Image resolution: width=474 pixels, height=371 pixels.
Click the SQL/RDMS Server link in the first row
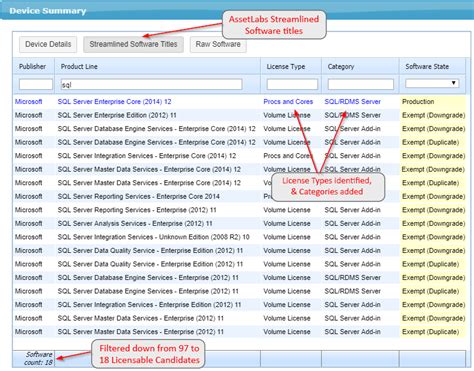(x=352, y=102)
